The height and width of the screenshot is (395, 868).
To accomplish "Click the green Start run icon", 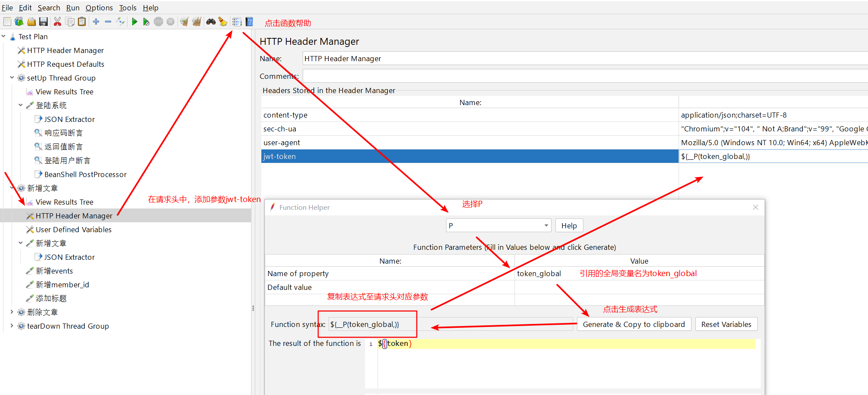I will tap(134, 22).
